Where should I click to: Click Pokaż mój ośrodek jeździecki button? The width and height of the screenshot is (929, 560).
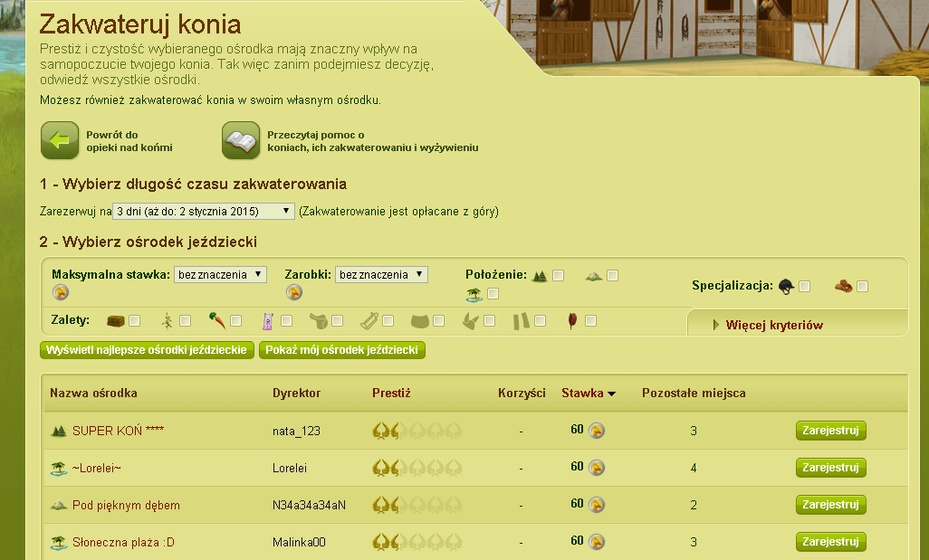(342, 350)
